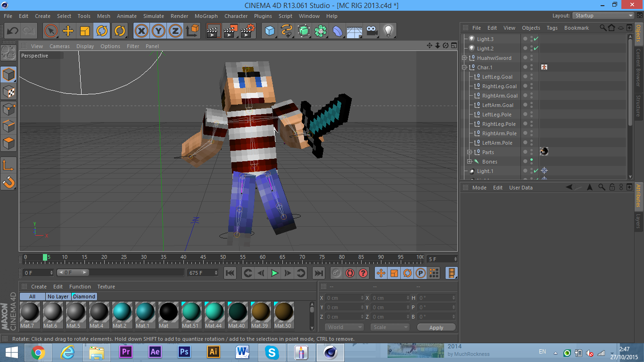The height and width of the screenshot is (362, 644).
Task: Open the Character menu
Action: (236, 16)
